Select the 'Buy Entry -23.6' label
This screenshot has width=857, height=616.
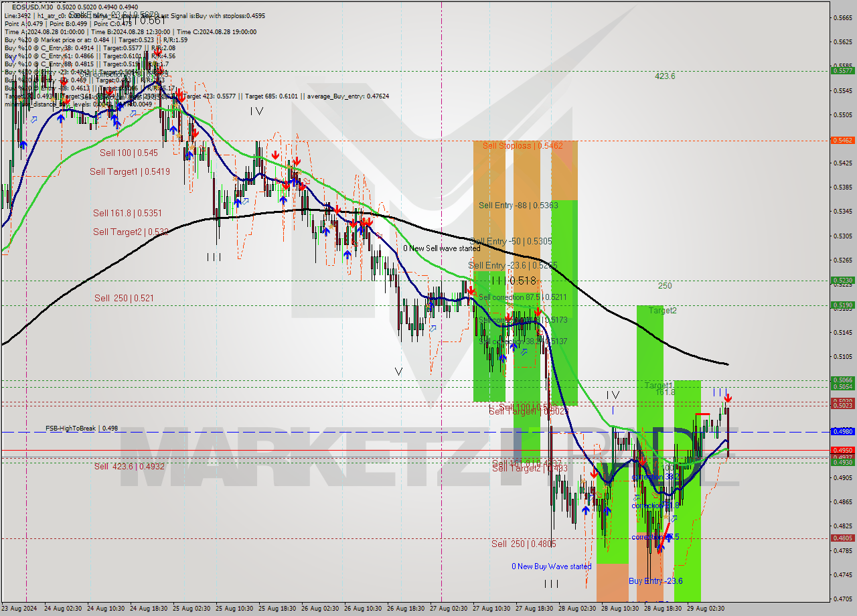tap(655, 581)
